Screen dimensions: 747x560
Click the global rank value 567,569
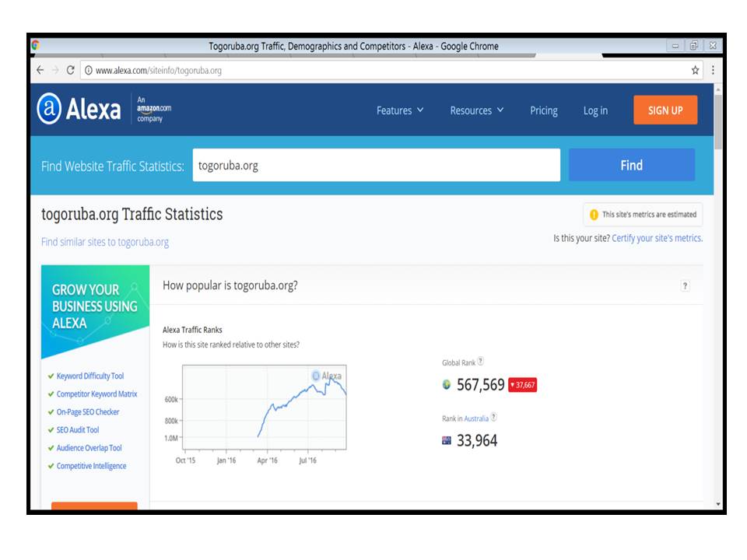coord(480,385)
